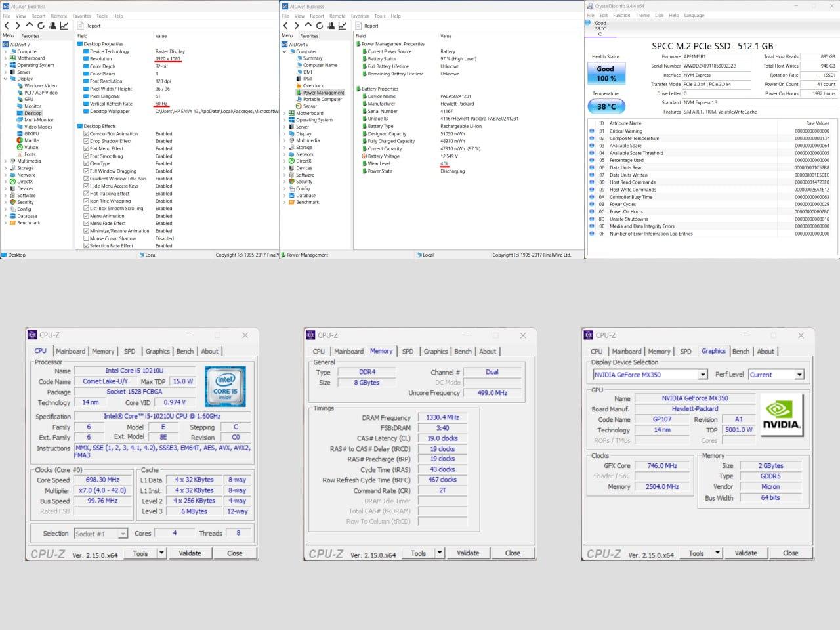Viewport: 840px width, 630px height.
Task: Select Fonts item in Display tree
Action: pyautogui.click(x=26, y=154)
